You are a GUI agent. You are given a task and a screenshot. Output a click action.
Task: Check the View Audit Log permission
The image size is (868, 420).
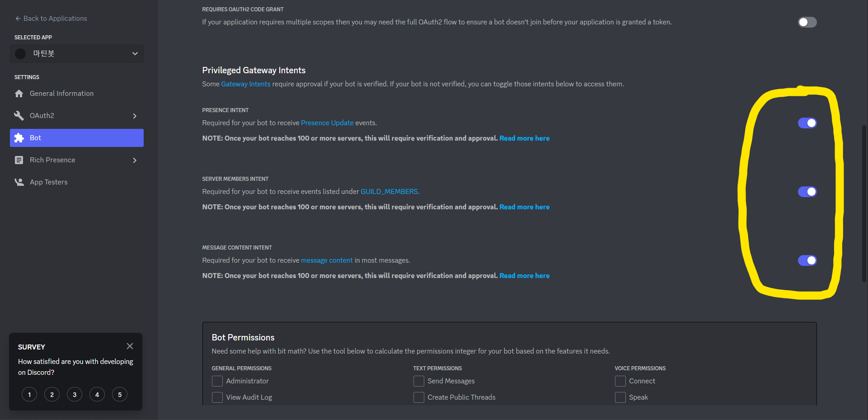[x=217, y=397]
